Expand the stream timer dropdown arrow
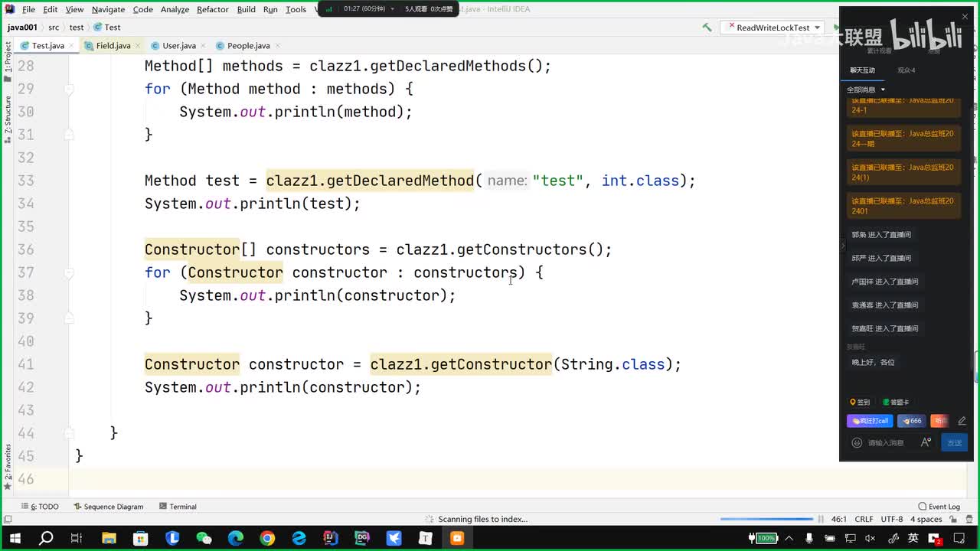 [393, 9]
